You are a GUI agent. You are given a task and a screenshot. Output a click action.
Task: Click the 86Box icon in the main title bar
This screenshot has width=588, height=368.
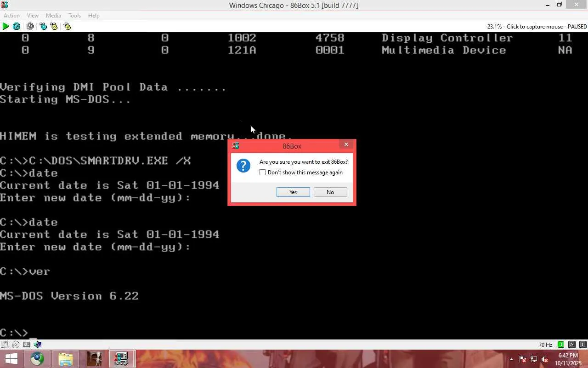coord(5,5)
